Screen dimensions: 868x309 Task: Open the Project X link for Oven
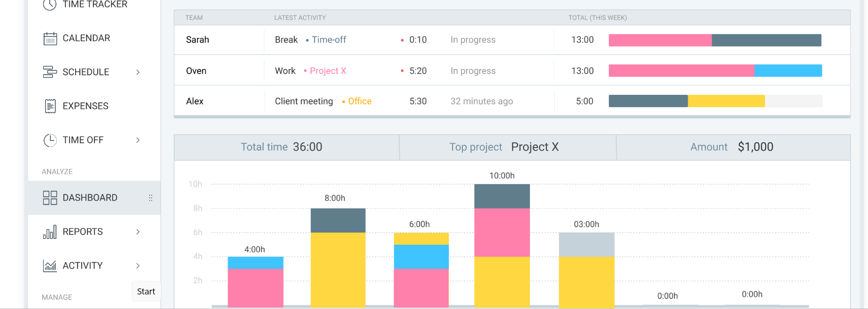click(x=327, y=70)
